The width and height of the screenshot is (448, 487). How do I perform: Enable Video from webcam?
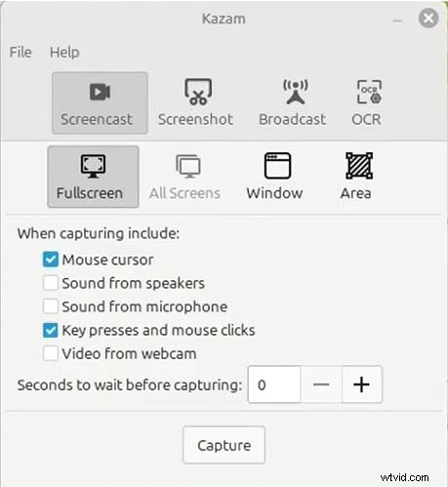pos(51,353)
